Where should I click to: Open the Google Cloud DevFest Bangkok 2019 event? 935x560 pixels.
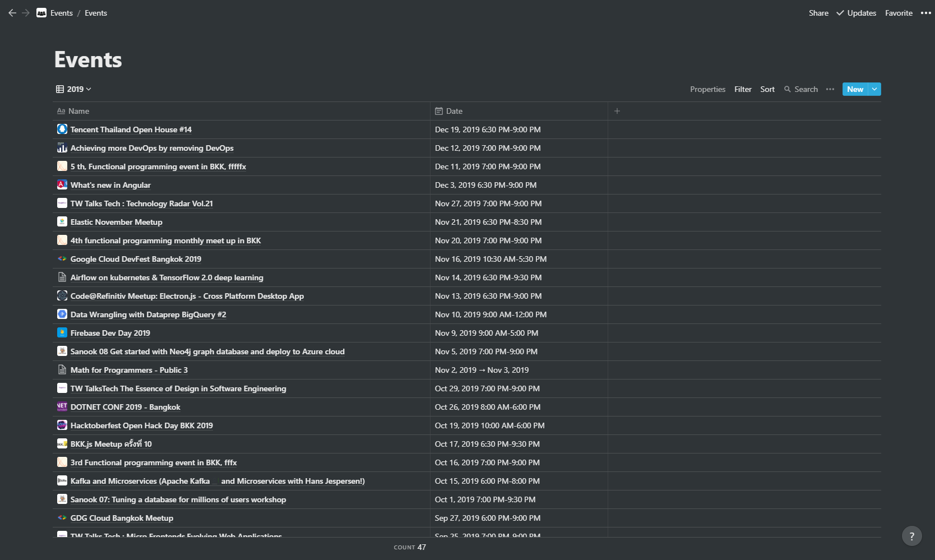(x=136, y=259)
